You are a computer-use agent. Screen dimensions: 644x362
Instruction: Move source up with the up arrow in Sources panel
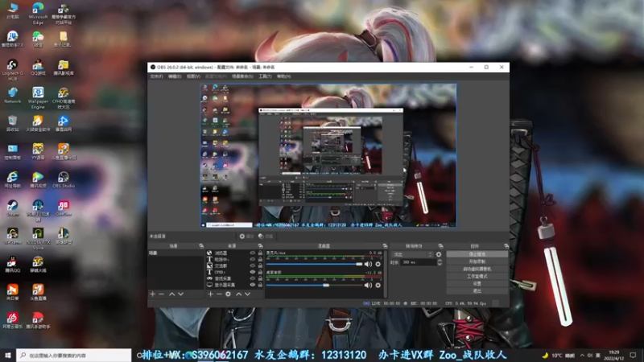(x=238, y=294)
